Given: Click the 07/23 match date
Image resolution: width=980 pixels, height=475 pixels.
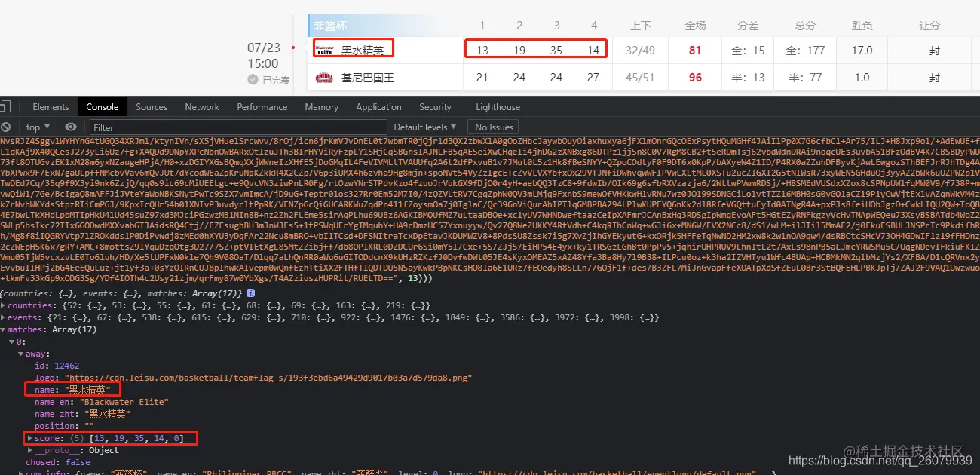Looking at the screenshot, I should coord(264,47).
